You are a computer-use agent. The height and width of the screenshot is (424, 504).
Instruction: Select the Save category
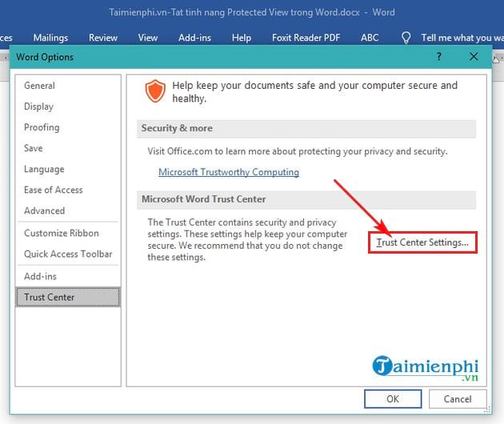click(34, 148)
